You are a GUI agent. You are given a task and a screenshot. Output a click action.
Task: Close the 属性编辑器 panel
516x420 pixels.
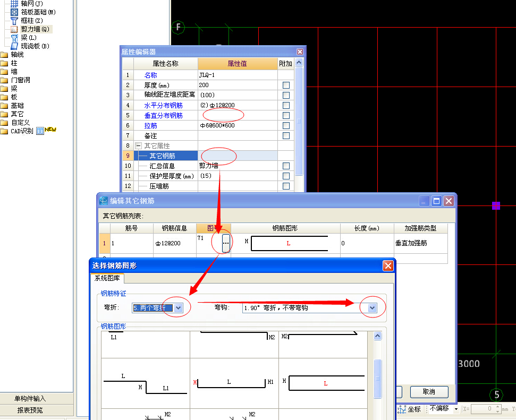(x=300, y=52)
